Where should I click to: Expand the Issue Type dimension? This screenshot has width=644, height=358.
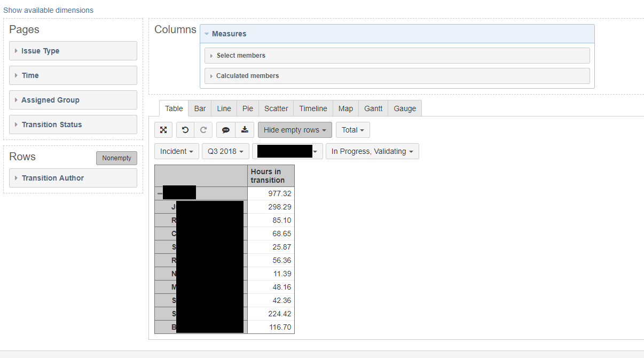tap(73, 51)
